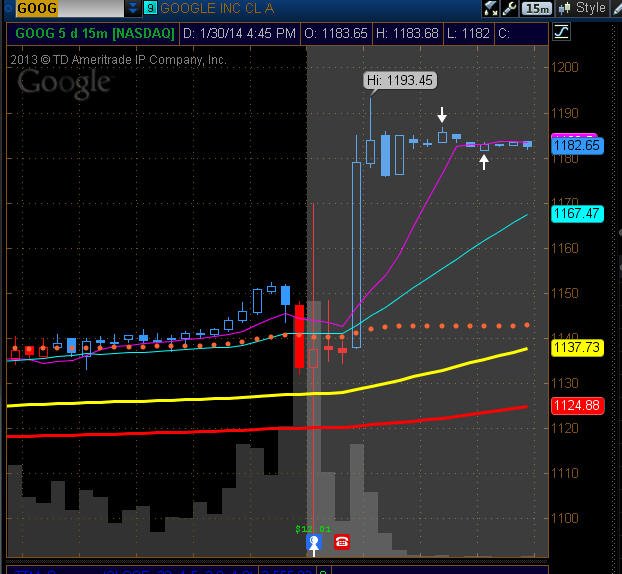Click the yellow 1137.73 price label

[577, 348]
